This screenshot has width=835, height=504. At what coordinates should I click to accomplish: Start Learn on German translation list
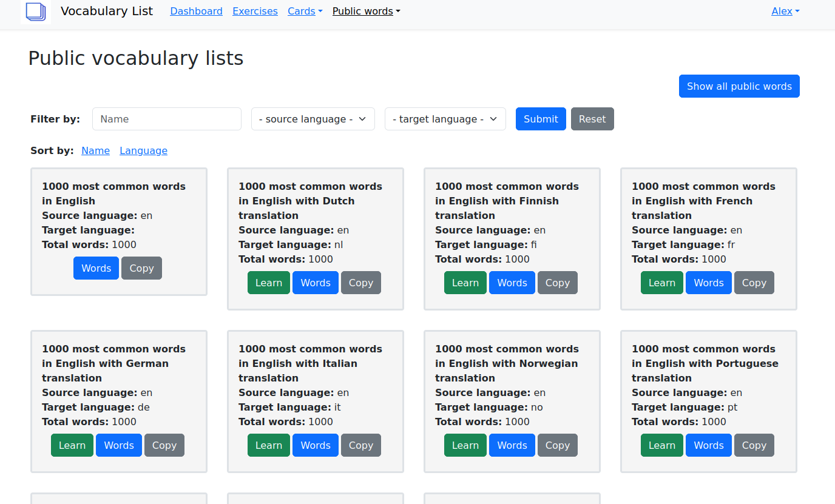pyautogui.click(x=72, y=445)
